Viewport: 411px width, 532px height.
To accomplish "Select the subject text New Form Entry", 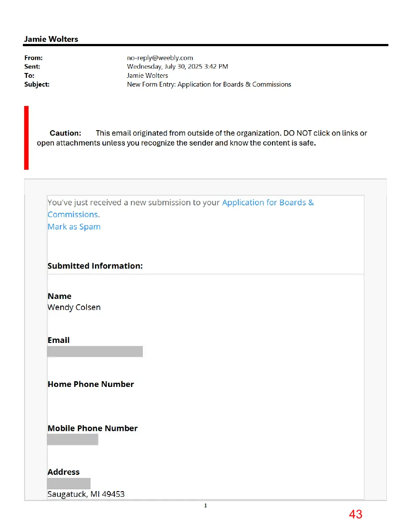I will point(150,84).
